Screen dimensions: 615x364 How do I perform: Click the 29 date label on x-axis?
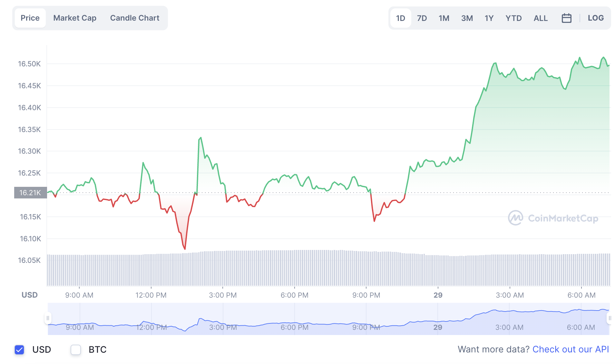click(x=438, y=295)
